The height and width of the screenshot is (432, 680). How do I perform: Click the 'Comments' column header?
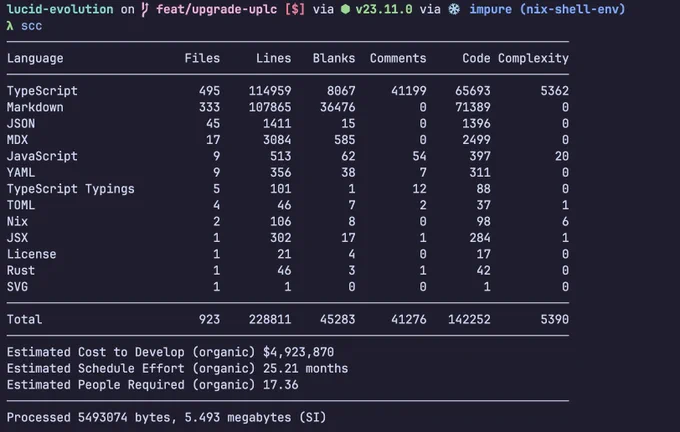pyautogui.click(x=398, y=58)
